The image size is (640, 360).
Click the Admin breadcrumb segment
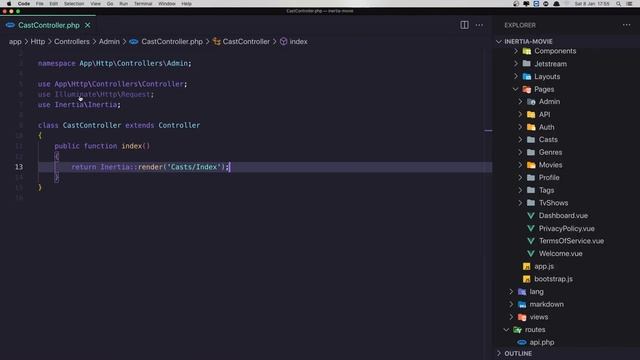click(109, 42)
